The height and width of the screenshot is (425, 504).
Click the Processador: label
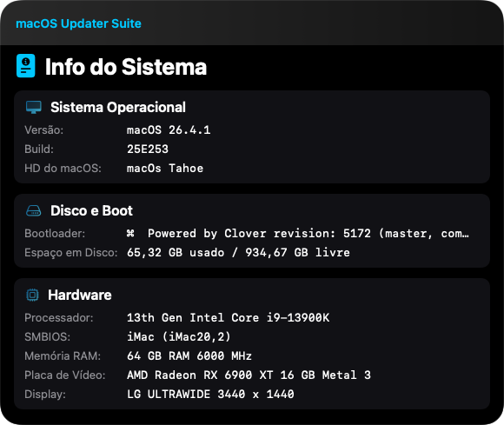pyautogui.click(x=59, y=317)
